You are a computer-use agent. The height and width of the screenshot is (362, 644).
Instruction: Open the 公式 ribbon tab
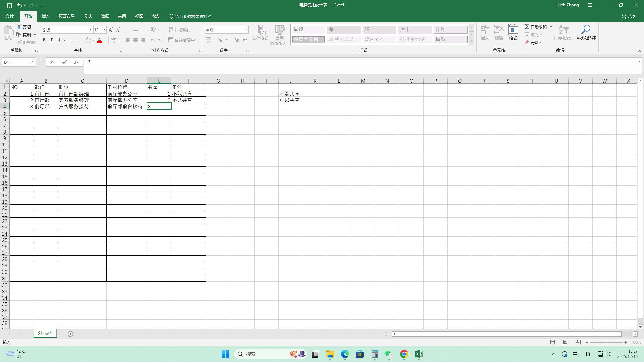click(88, 16)
